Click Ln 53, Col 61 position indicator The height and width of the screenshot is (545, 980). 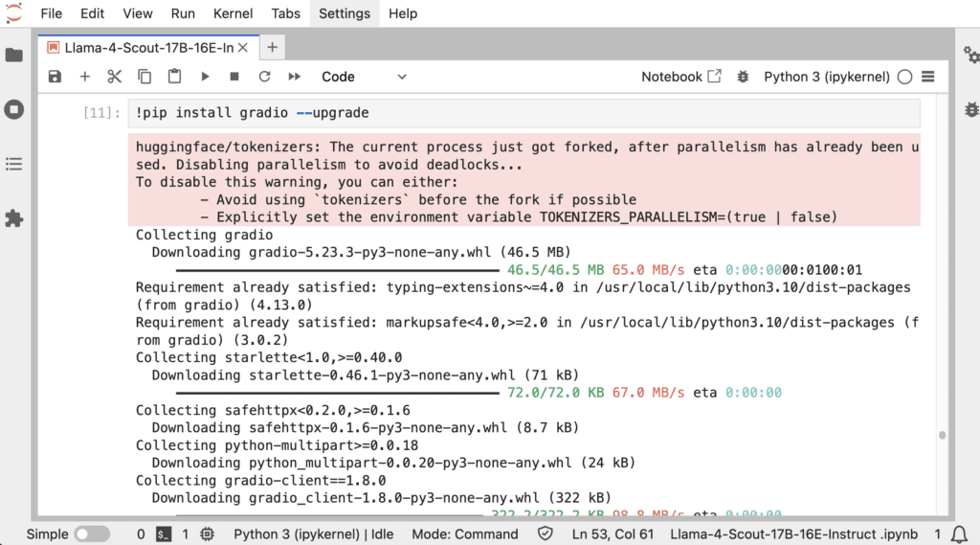612,534
